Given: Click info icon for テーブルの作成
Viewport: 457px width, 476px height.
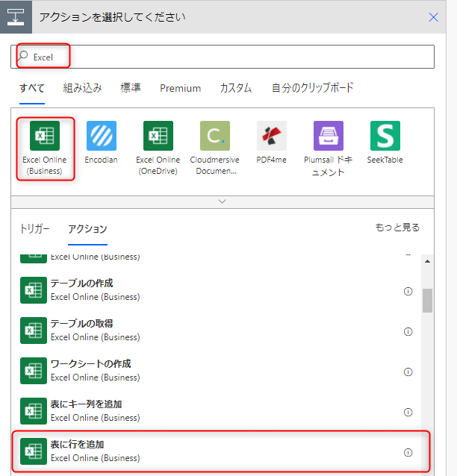Looking at the screenshot, I should (x=408, y=291).
